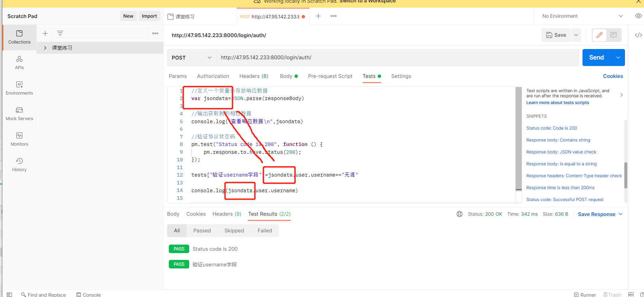Show code snippet panel
This screenshot has width=644, height=297.
tap(638, 35)
